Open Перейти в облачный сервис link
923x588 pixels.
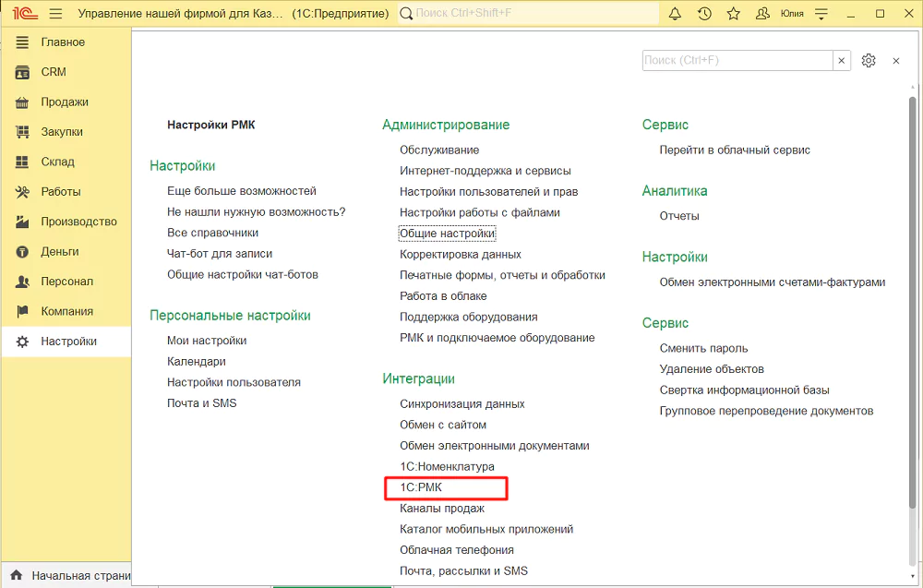click(x=735, y=150)
